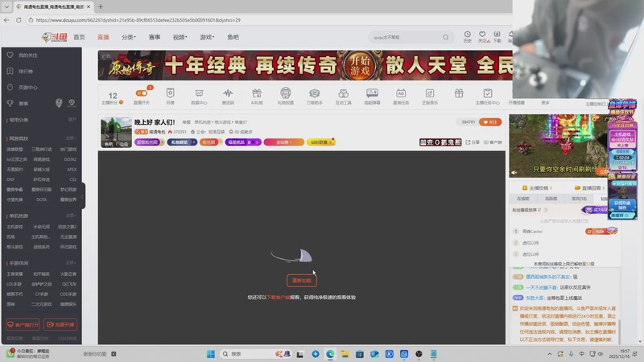
Task: Click the search magnifier icon
Action: (446, 37)
